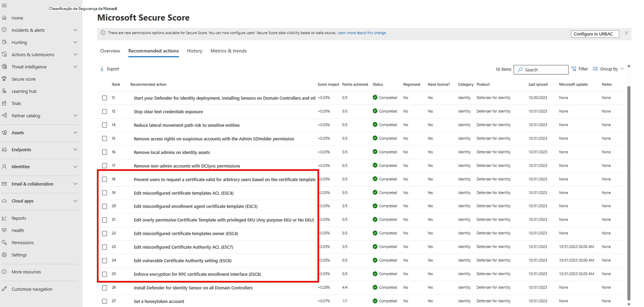This screenshot has width=644, height=307.
Task: Select checkbox for Stop clear text credentials exposure
Action: coord(105,111)
